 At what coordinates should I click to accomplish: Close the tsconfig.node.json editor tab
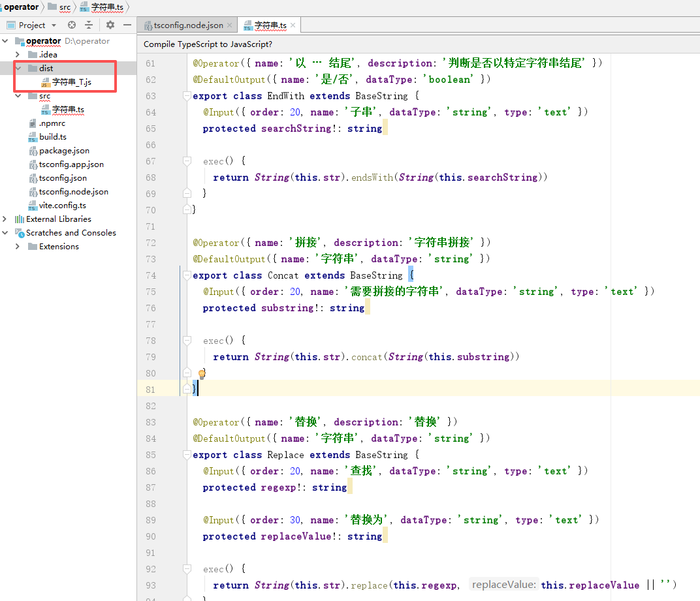pyautogui.click(x=229, y=25)
